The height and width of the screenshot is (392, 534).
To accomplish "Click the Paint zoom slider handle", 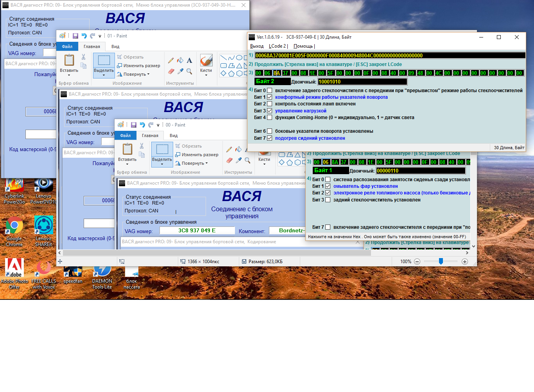I will click(441, 261).
